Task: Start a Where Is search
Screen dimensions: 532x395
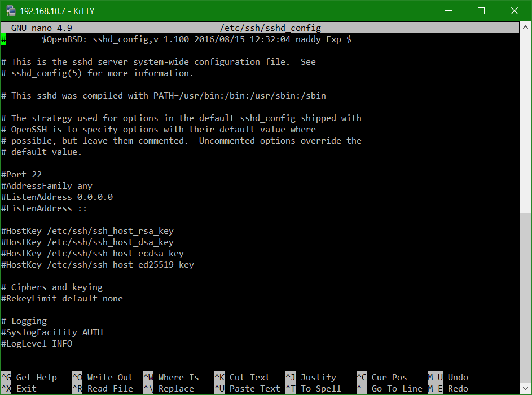Action: tap(178, 377)
